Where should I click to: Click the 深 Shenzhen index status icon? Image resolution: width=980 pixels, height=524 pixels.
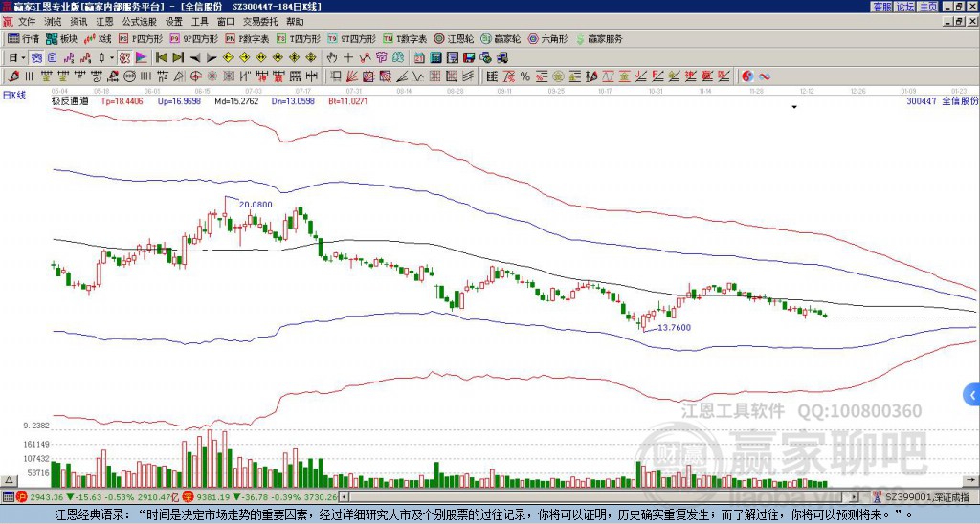[x=187, y=497]
